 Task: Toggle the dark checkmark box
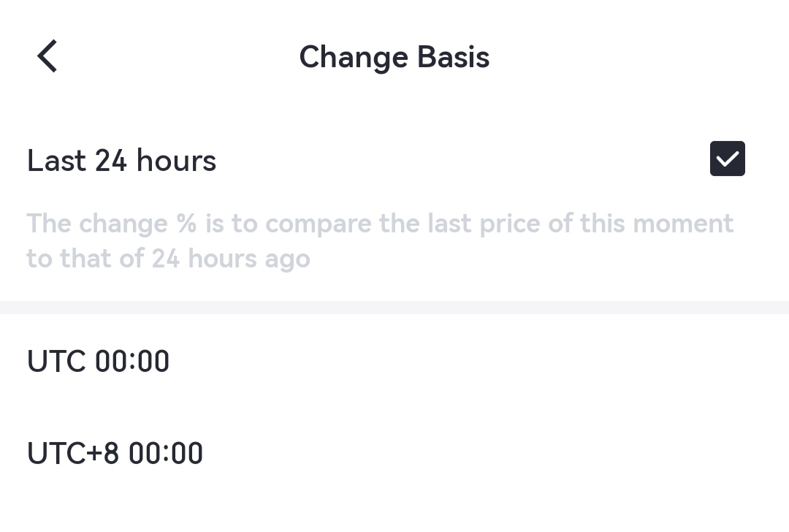click(727, 159)
